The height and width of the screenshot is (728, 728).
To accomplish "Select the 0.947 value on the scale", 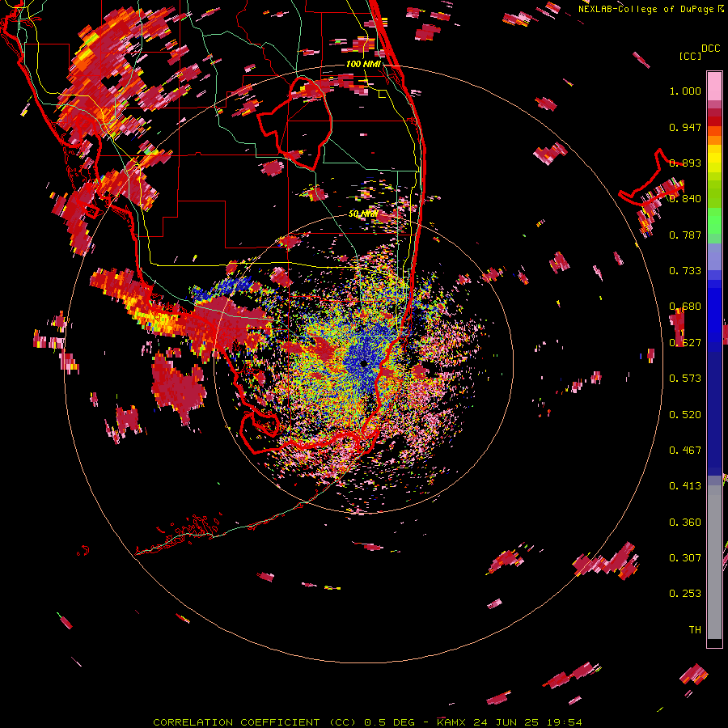I will click(x=685, y=127).
